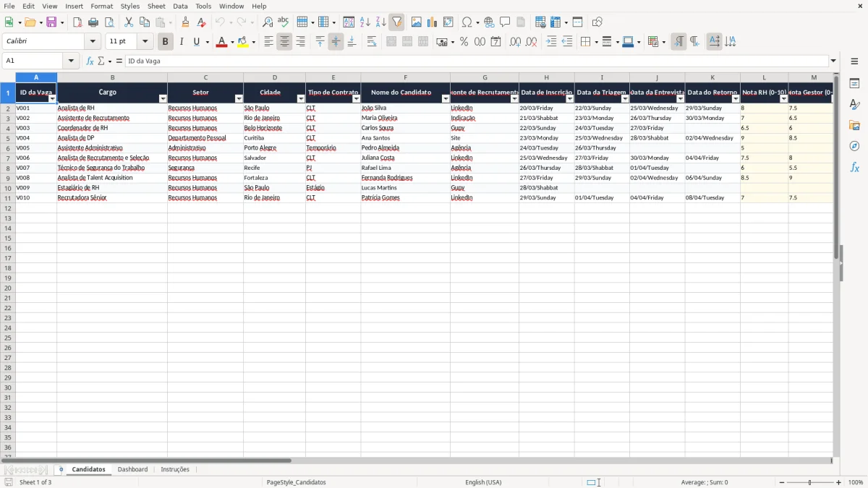This screenshot has height=488, width=868.
Task: Open the Font Size dropdown arrow
Action: [145, 42]
